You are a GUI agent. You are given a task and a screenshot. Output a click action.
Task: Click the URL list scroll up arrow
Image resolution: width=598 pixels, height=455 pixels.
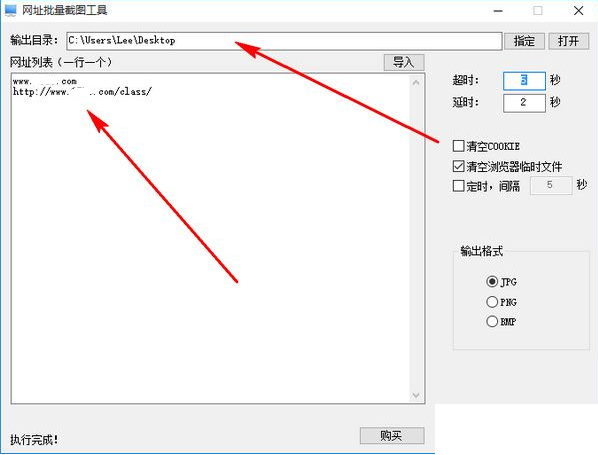tap(416, 82)
